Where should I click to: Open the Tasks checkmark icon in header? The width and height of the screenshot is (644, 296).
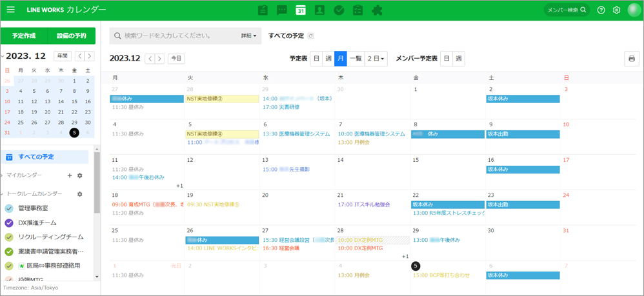coord(339,10)
